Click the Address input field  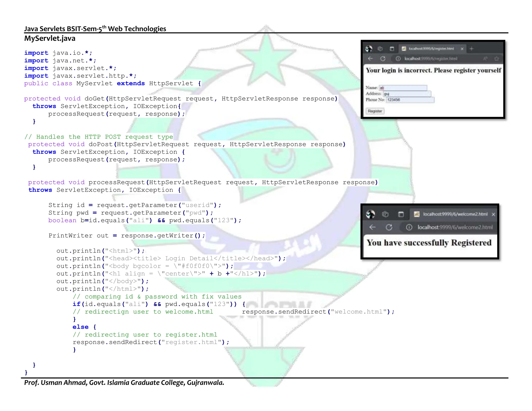pyautogui.click(x=407, y=94)
